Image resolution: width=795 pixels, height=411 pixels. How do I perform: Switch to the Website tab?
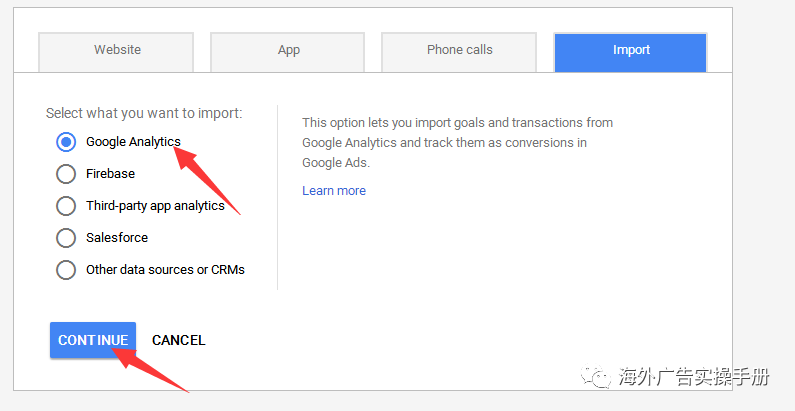[117, 51]
